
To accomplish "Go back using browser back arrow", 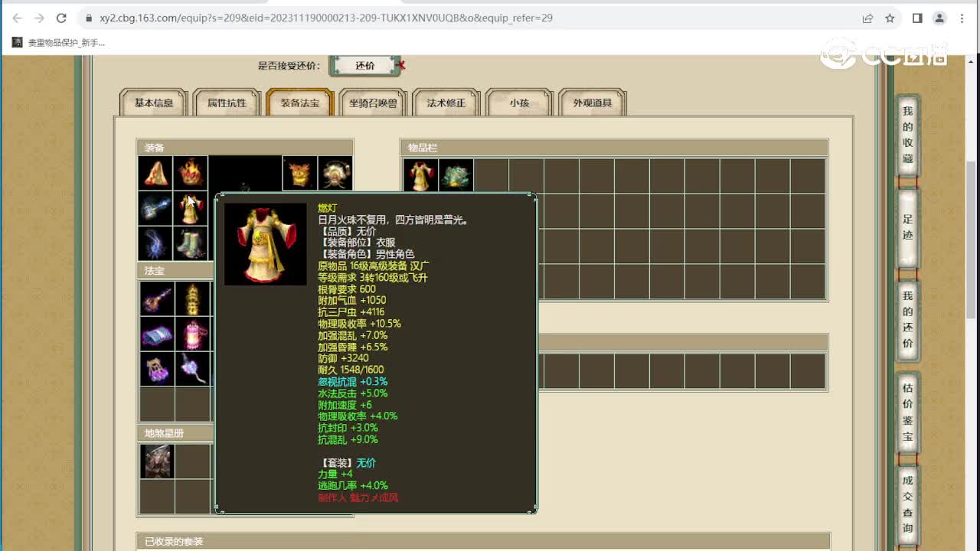I will (x=17, y=18).
